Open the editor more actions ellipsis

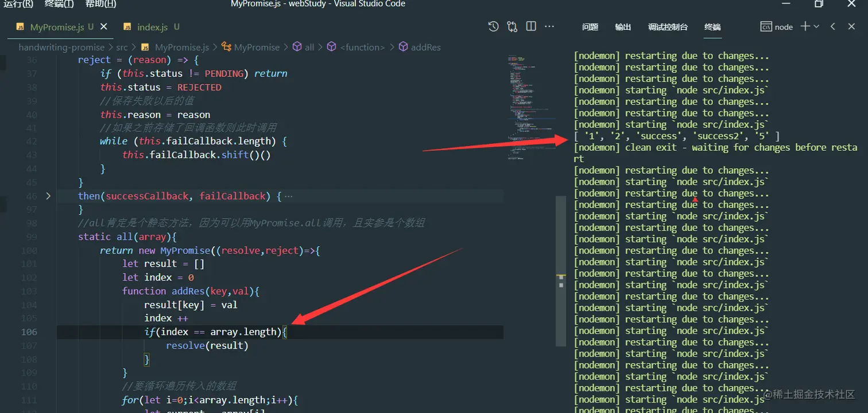(x=549, y=26)
